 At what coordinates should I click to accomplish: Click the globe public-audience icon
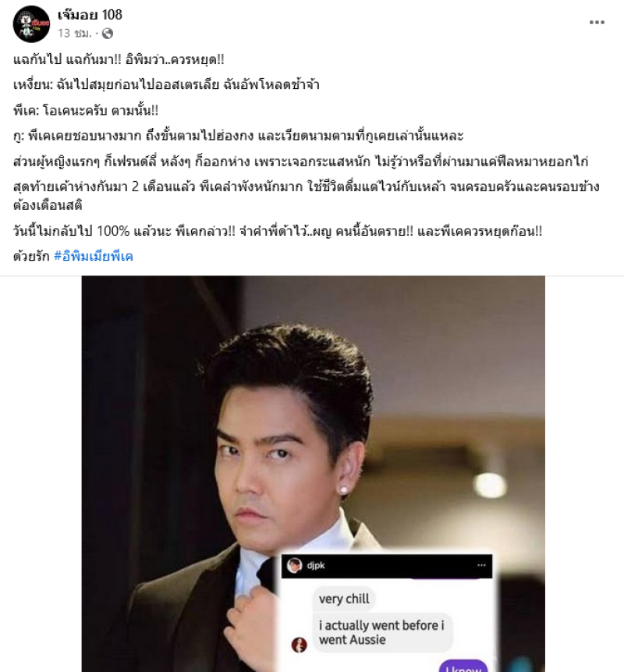coord(108,34)
